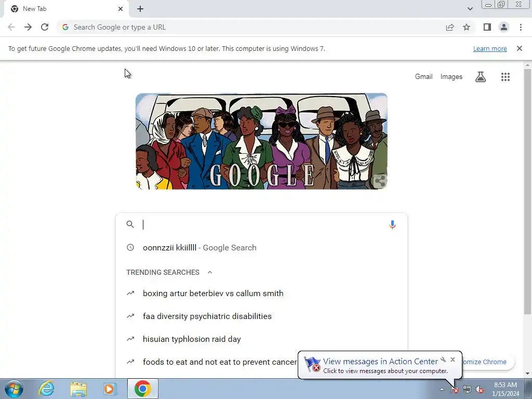Show hidden tray icons arrow
The width and height of the screenshot is (532, 399).
(442, 390)
